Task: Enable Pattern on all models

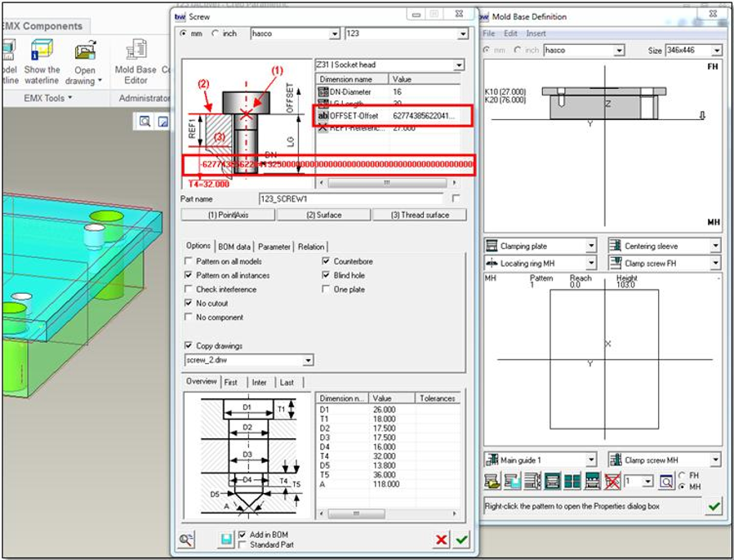Action: click(x=189, y=260)
